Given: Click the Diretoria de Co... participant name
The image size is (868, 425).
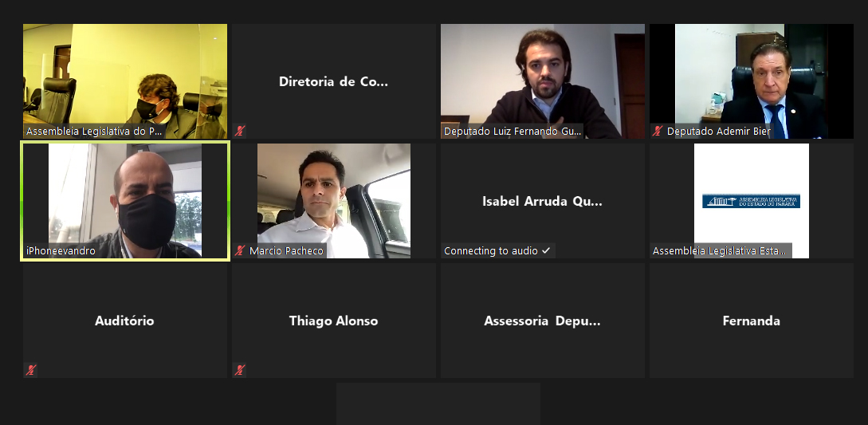Looking at the screenshot, I should coord(334,81).
